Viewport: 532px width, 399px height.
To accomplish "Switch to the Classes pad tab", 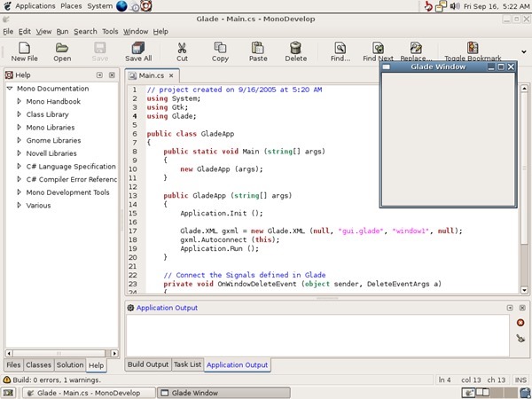I will (x=38, y=365).
